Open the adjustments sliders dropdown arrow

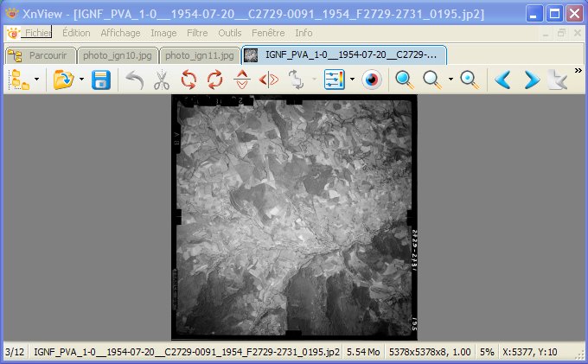coord(352,80)
